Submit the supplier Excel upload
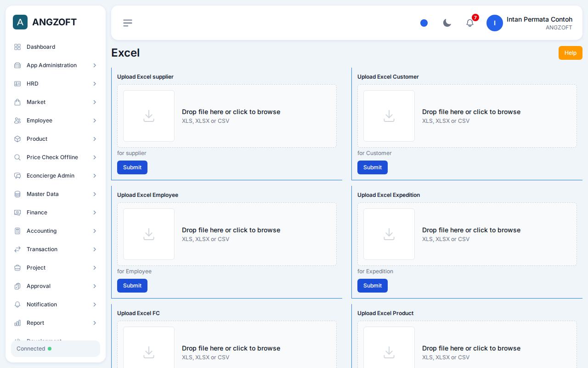The height and width of the screenshot is (368, 588). click(132, 167)
